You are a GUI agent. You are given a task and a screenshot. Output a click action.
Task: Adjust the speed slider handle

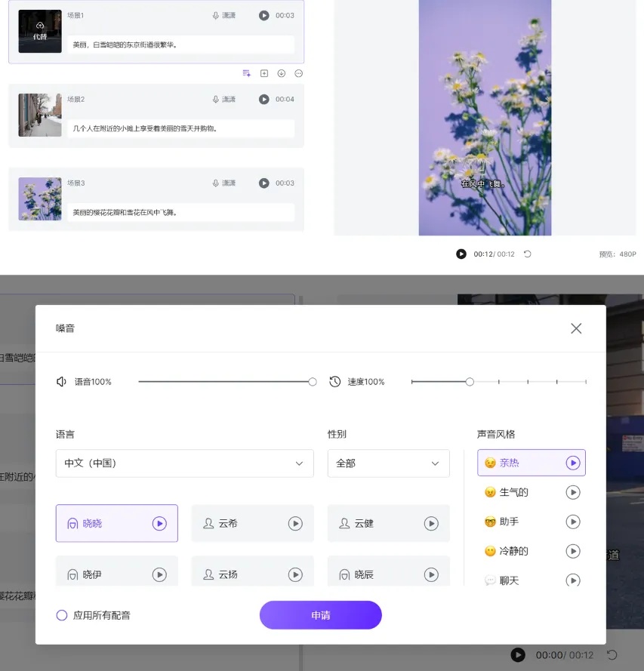470,382
